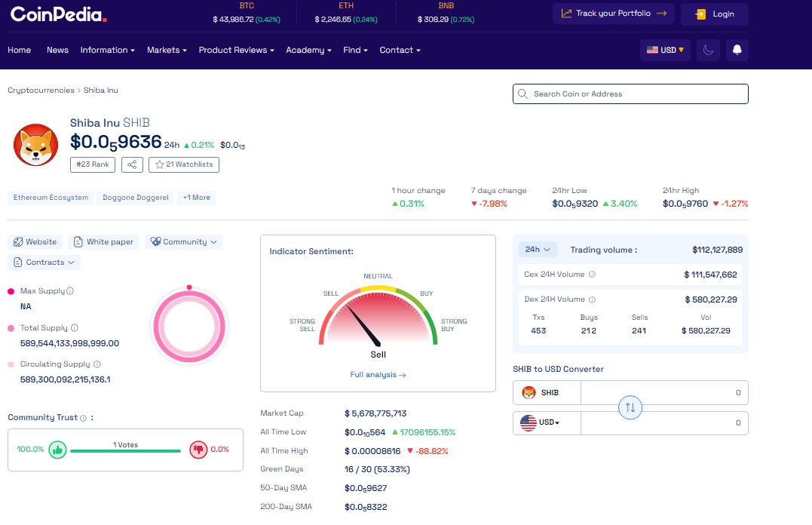The height and width of the screenshot is (525, 812).
Task: Open Full analysis link
Action: pos(378,375)
